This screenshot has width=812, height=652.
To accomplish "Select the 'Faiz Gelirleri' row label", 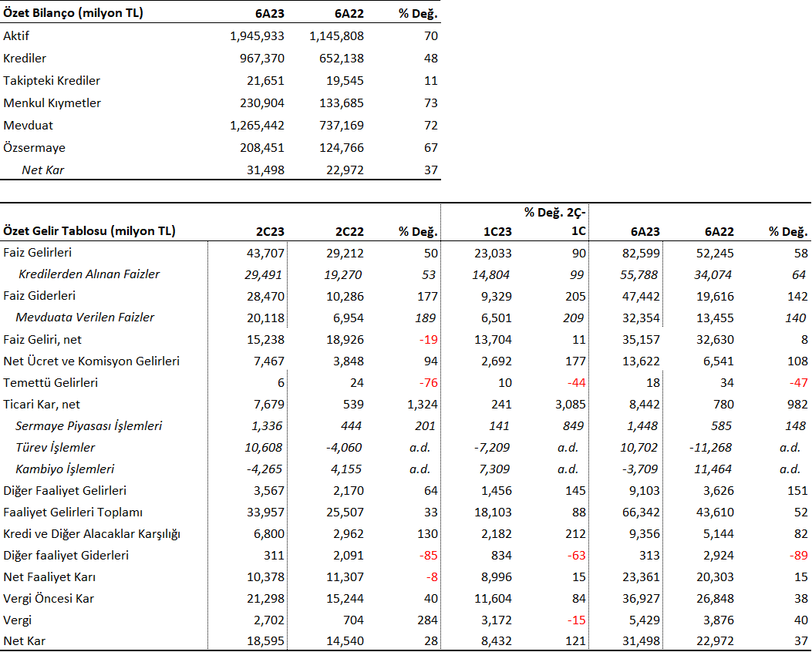I will tap(37, 253).
